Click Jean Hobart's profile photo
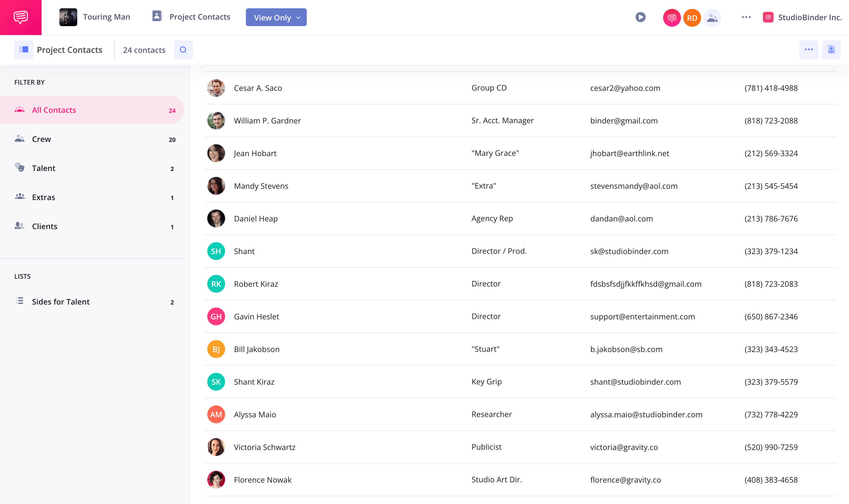The image size is (849, 504). [216, 153]
